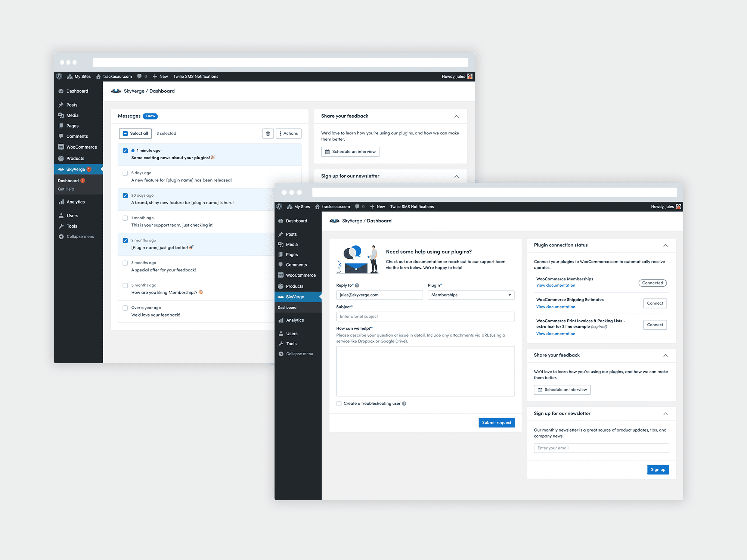747x560 pixels.
Task: Open the Plugin dropdown selector for Memberships
Action: point(468,294)
